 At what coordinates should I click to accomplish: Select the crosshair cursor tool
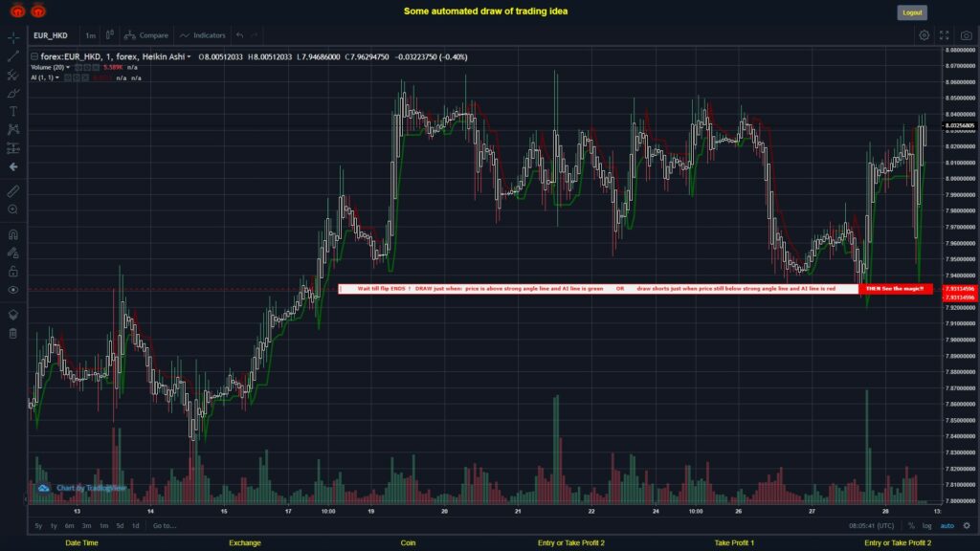(13, 37)
